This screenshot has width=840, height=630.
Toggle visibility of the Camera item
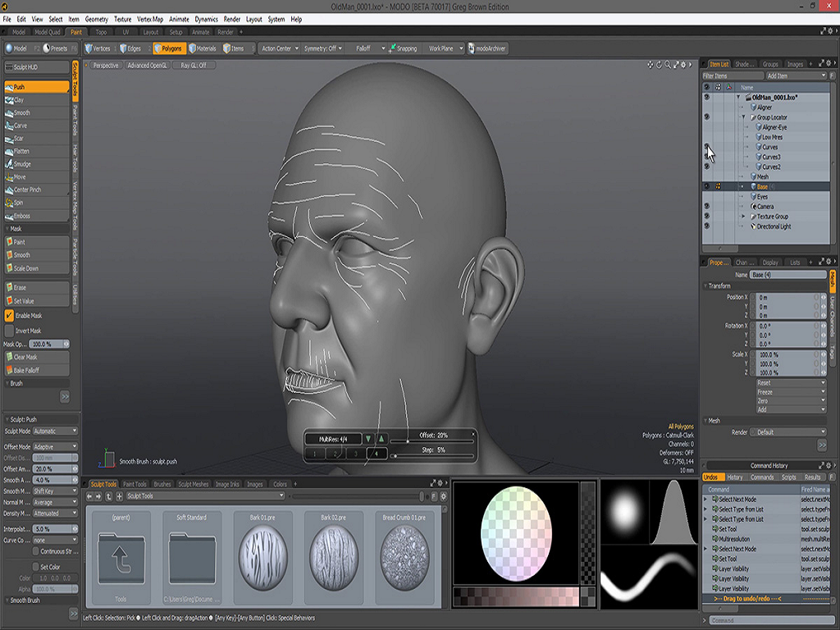coord(706,207)
